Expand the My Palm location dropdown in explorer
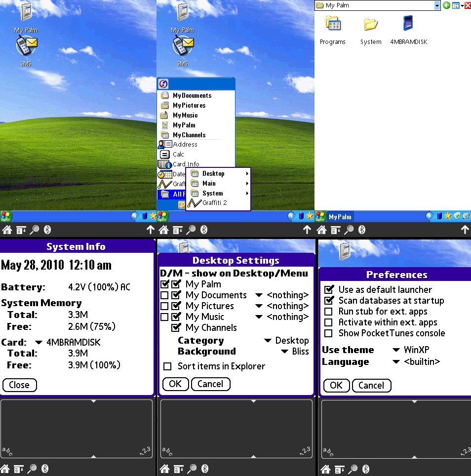Image resolution: width=471 pixels, height=476 pixels. point(437,5)
